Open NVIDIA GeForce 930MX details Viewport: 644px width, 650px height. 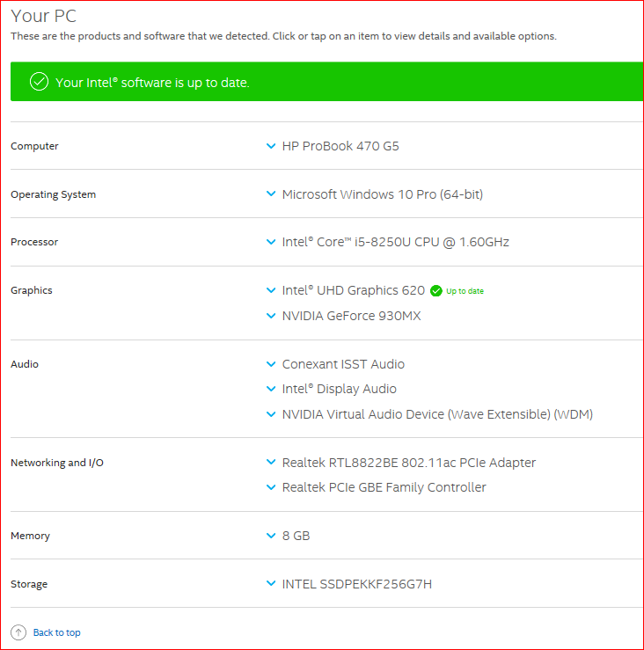tap(351, 316)
